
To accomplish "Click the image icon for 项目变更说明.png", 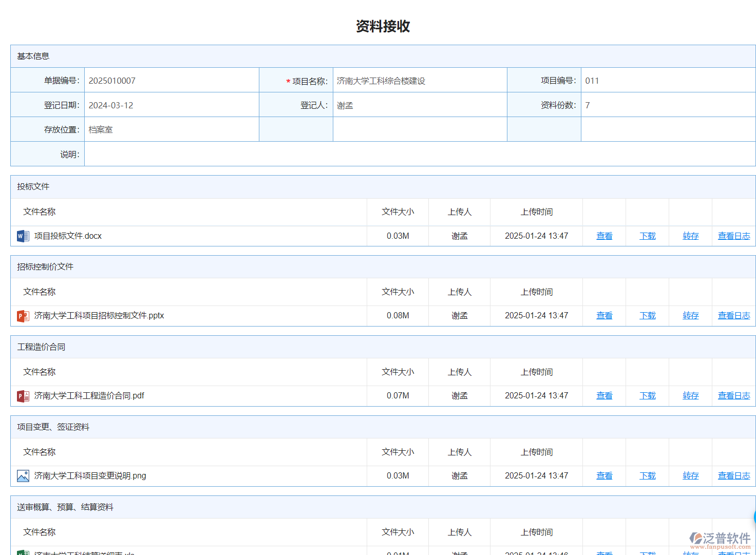I will click(x=23, y=476).
